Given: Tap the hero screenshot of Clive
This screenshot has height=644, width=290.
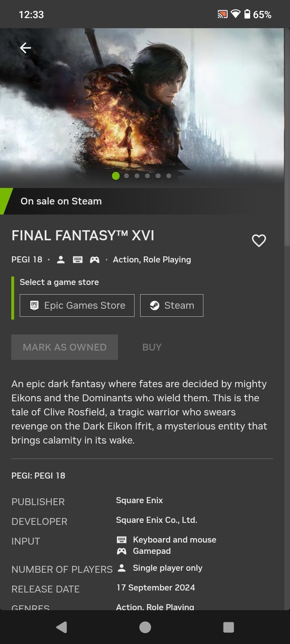Looking at the screenshot, I should (145, 105).
